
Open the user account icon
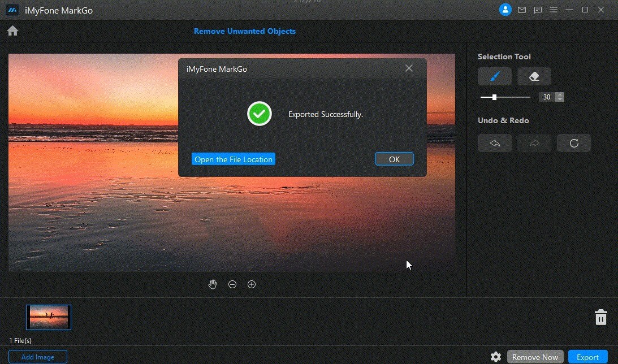(x=505, y=10)
